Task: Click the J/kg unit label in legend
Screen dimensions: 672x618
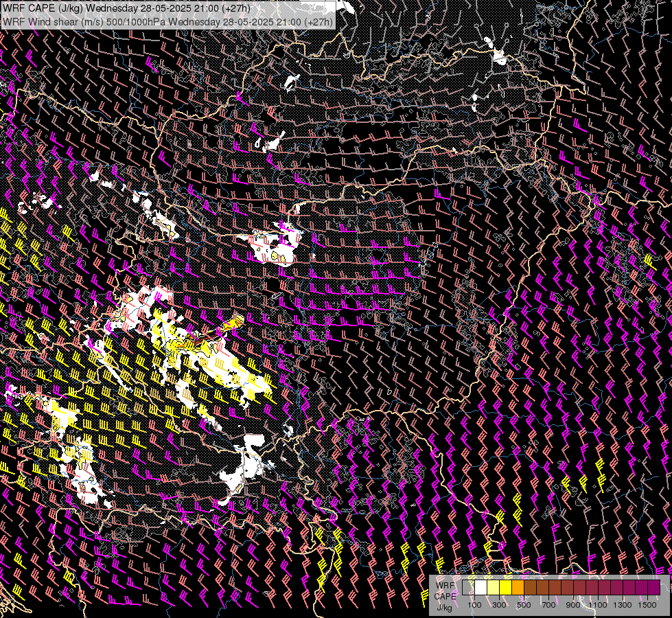Action: [444, 607]
